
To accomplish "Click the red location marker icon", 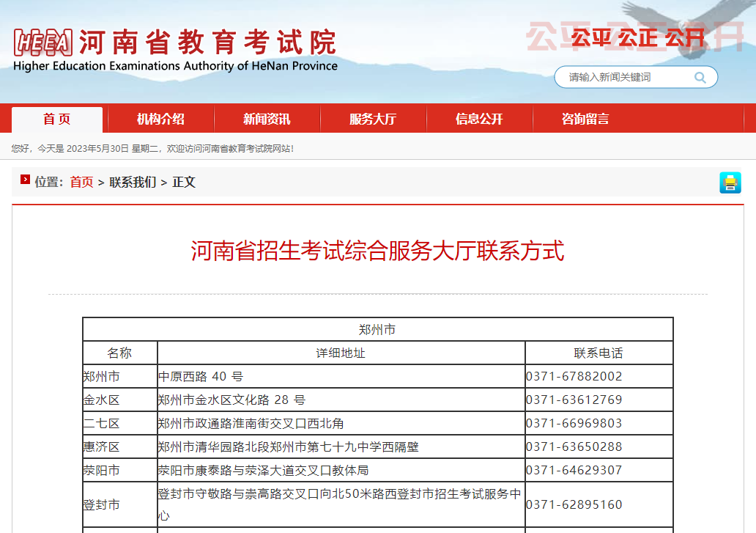I will (25, 180).
